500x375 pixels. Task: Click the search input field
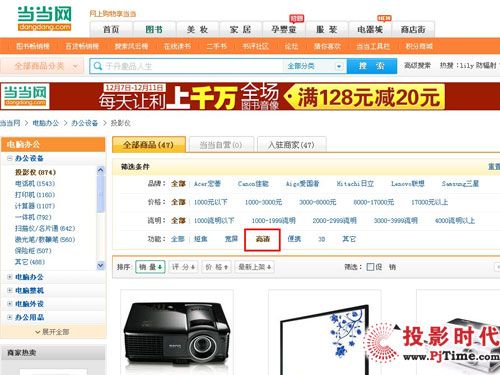(193, 66)
